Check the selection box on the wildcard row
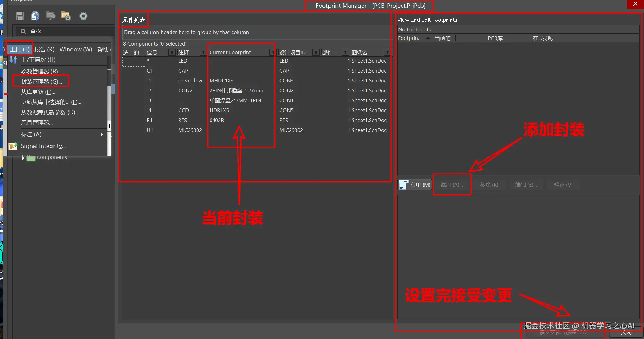Image resolution: width=644 pixels, height=339 pixels. coord(134,61)
